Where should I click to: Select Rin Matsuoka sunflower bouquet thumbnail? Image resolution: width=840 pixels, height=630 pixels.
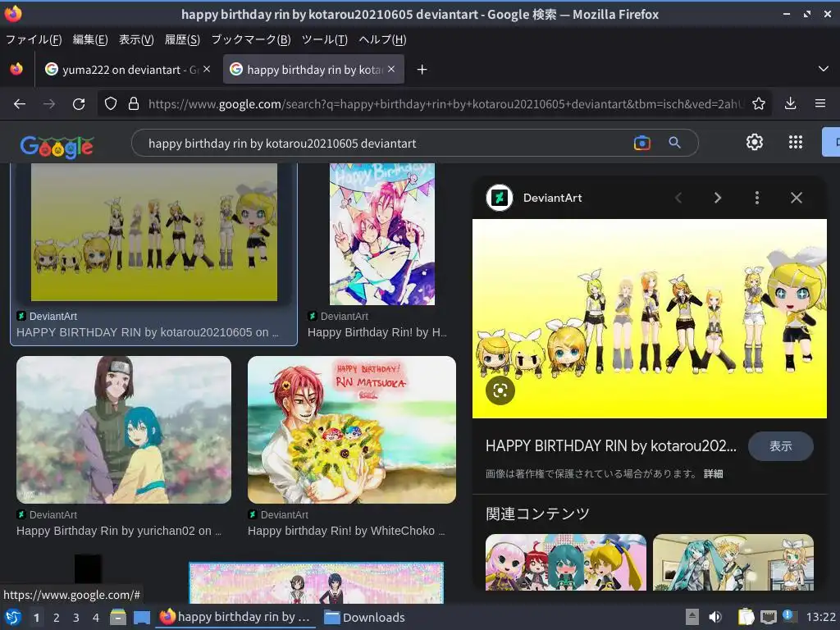pyautogui.click(x=352, y=430)
